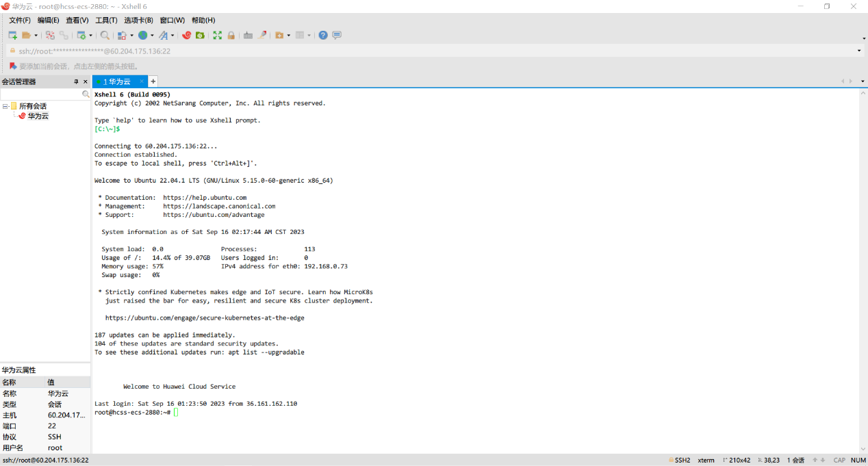The image size is (868, 466).
Task: Expand the address bar history dropdown
Action: click(859, 51)
